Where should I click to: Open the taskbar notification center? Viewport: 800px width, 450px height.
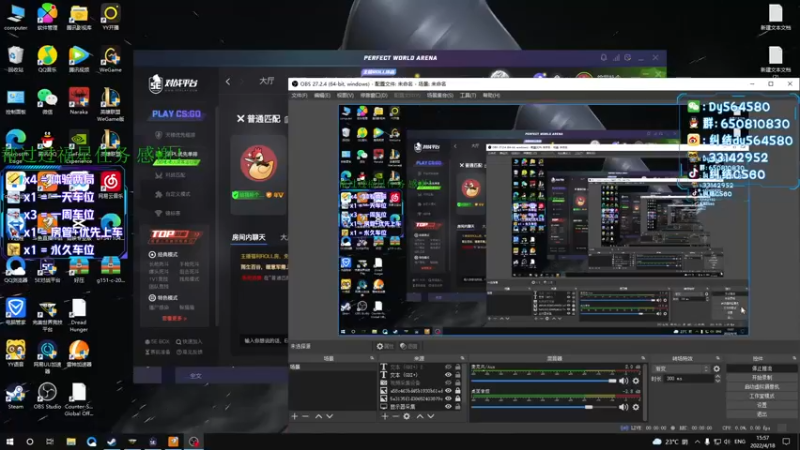786,441
